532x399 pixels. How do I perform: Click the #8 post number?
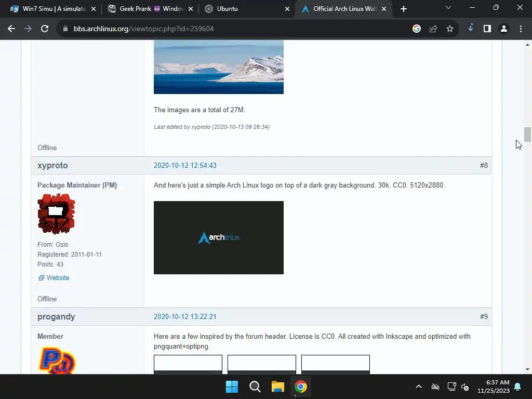point(484,166)
